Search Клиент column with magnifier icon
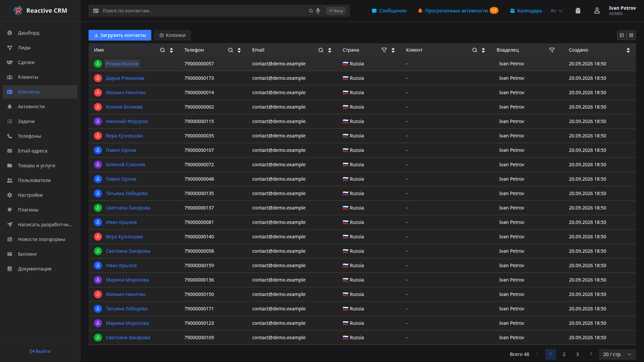Viewport: 644px width, 362px height. point(475,50)
